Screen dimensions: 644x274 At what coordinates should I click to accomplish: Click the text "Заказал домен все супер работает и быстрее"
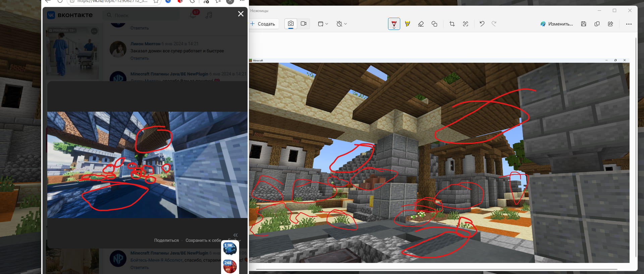click(177, 51)
